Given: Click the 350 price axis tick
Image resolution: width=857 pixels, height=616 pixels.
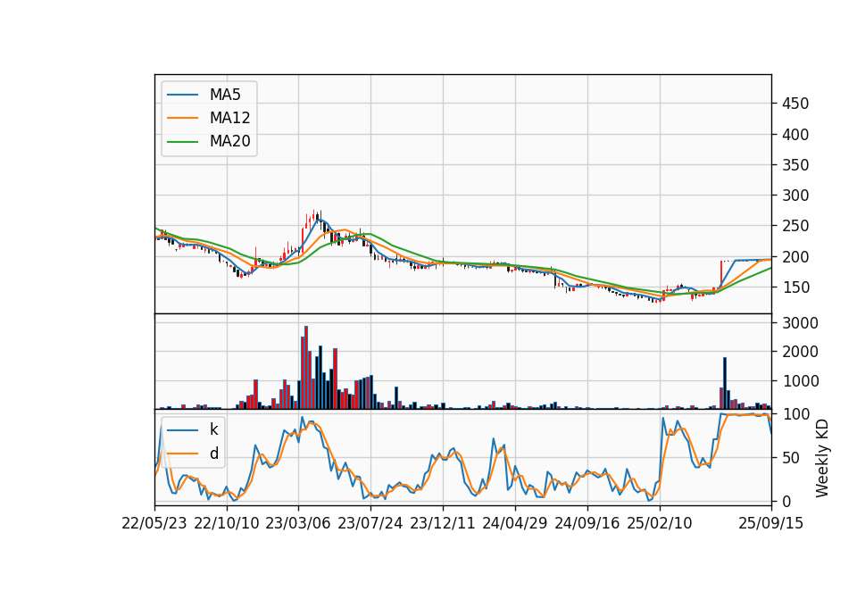Looking at the screenshot, I should [795, 164].
